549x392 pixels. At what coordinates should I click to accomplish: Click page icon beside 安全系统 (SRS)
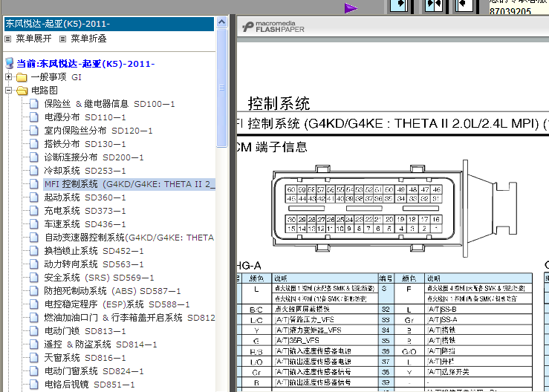point(34,278)
